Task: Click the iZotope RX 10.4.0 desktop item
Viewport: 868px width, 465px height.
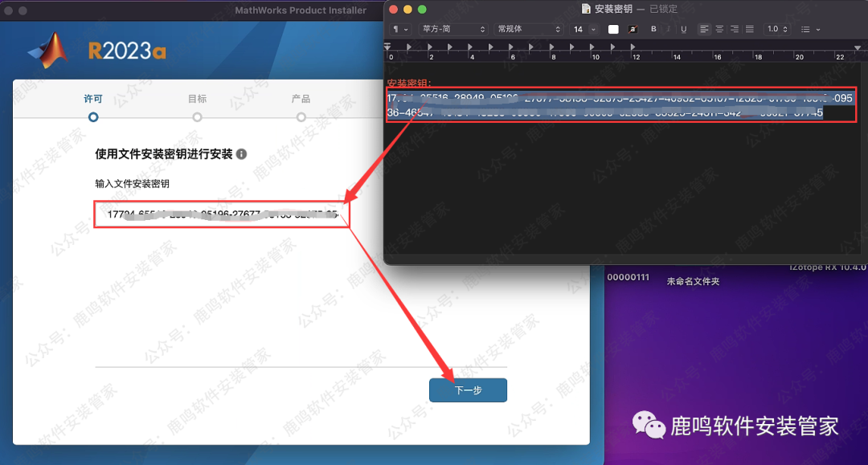Action: (828, 267)
